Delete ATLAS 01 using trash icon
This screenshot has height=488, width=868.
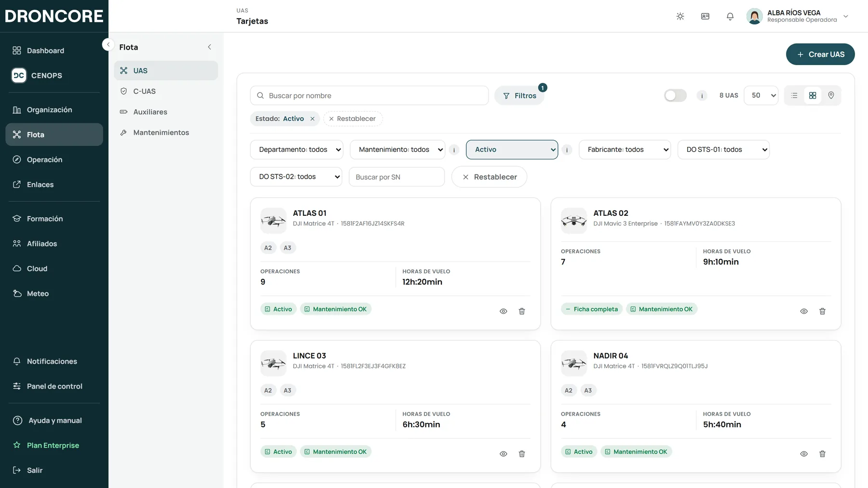point(522,311)
